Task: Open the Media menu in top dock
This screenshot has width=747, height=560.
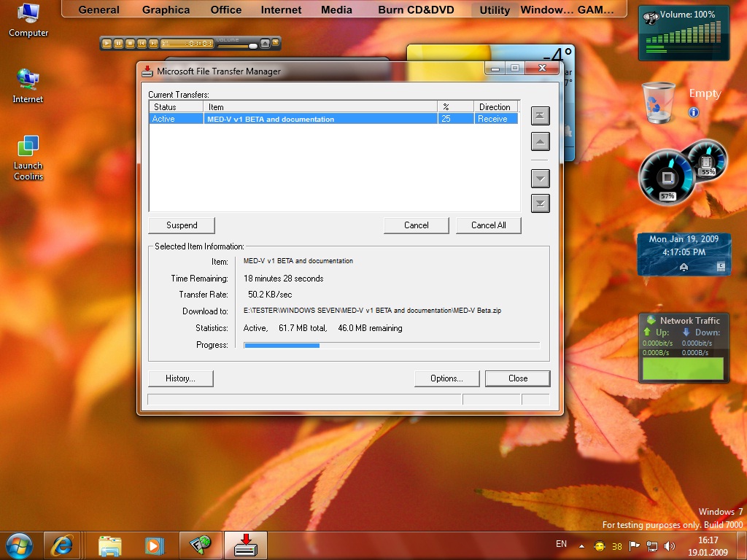Action: tap(336, 9)
